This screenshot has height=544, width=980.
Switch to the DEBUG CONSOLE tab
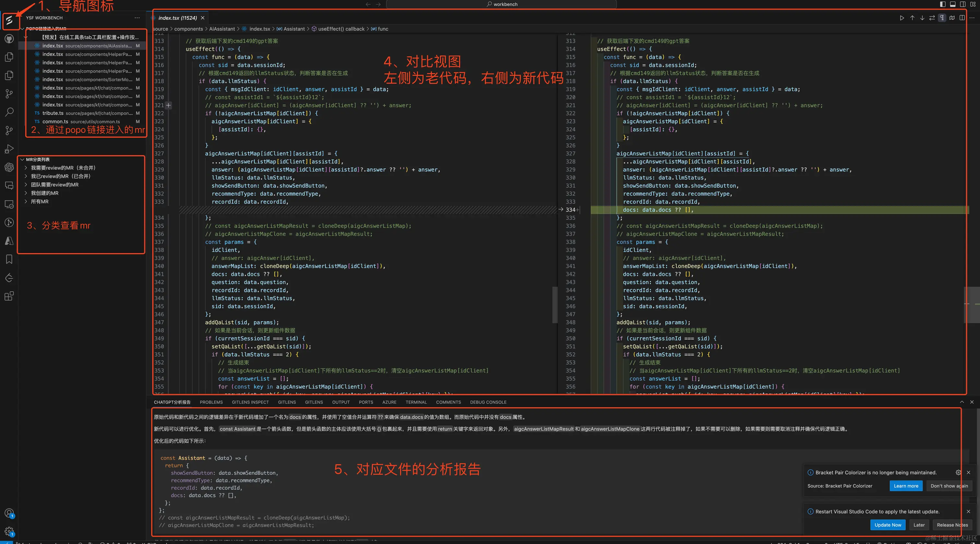pos(488,402)
